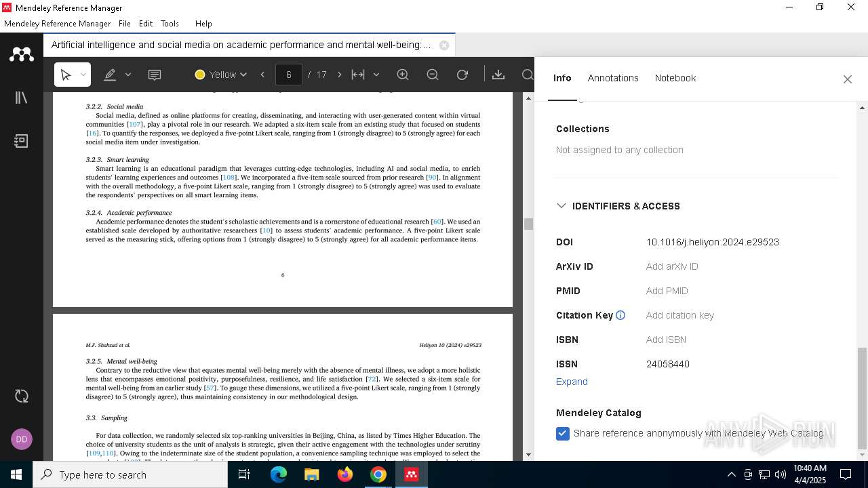Click the PDF viewer vertical scrollbar thumb
868x488 pixels.
[529, 224]
